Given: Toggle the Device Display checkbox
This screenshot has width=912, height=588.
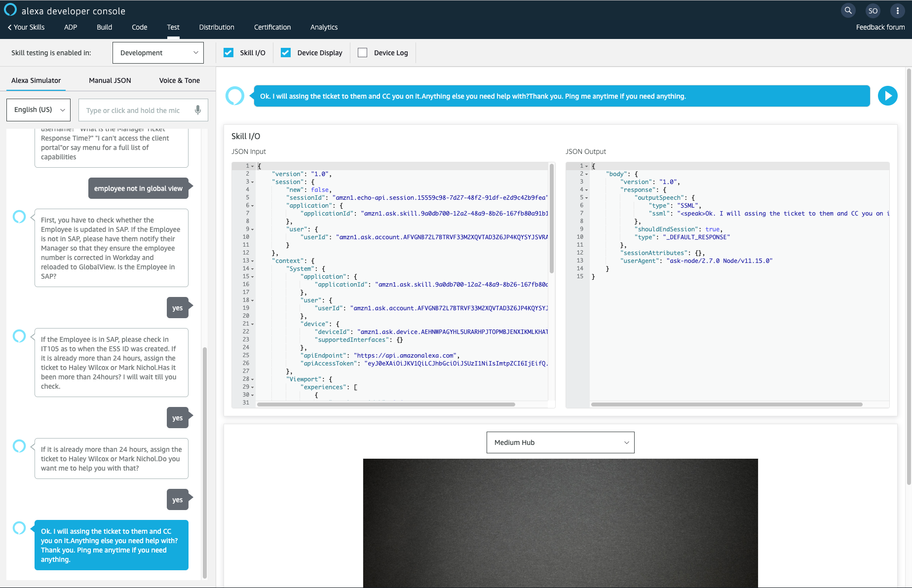Looking at the screenshot, I should point(286,53).
